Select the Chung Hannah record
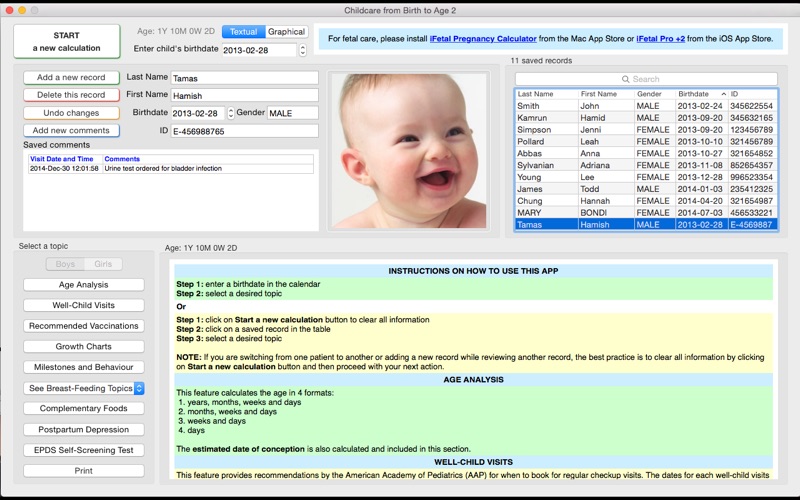Screen dimensions: 800x500 (x=646, y=201)
